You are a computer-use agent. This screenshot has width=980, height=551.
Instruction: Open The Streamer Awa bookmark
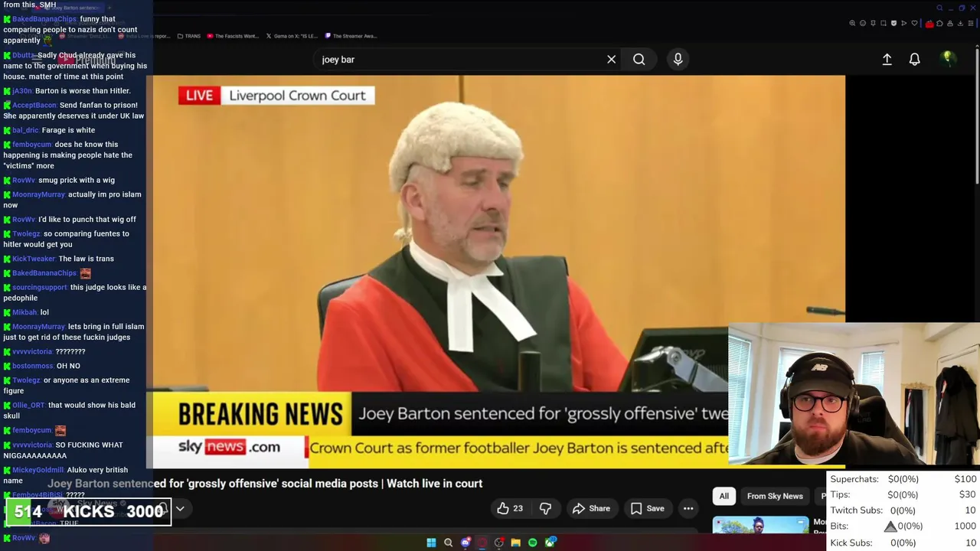(351, 36)
